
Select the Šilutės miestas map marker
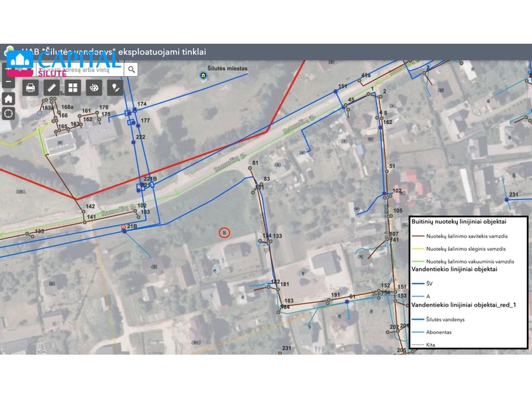[x=203, y=75]
